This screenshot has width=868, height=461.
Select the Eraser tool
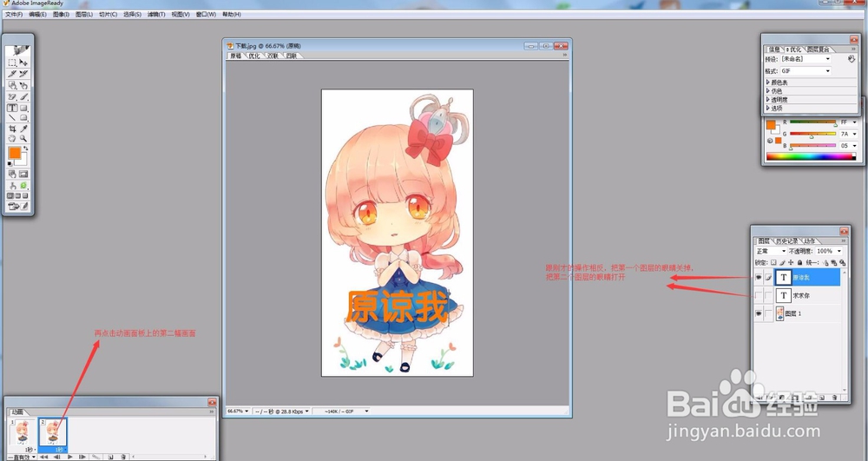pyautogui.click(x=11, y=97)
